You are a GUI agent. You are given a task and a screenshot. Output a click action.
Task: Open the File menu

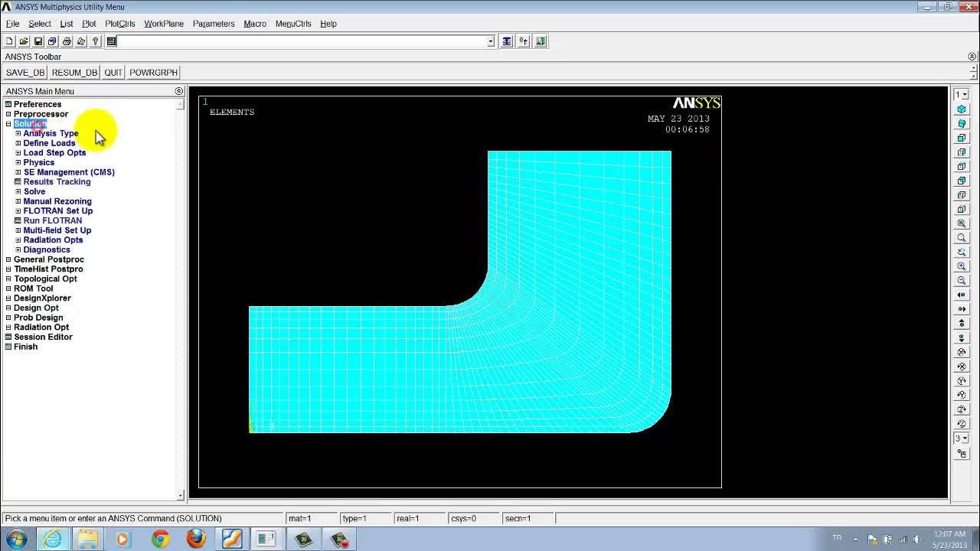[x=13, y=24]
